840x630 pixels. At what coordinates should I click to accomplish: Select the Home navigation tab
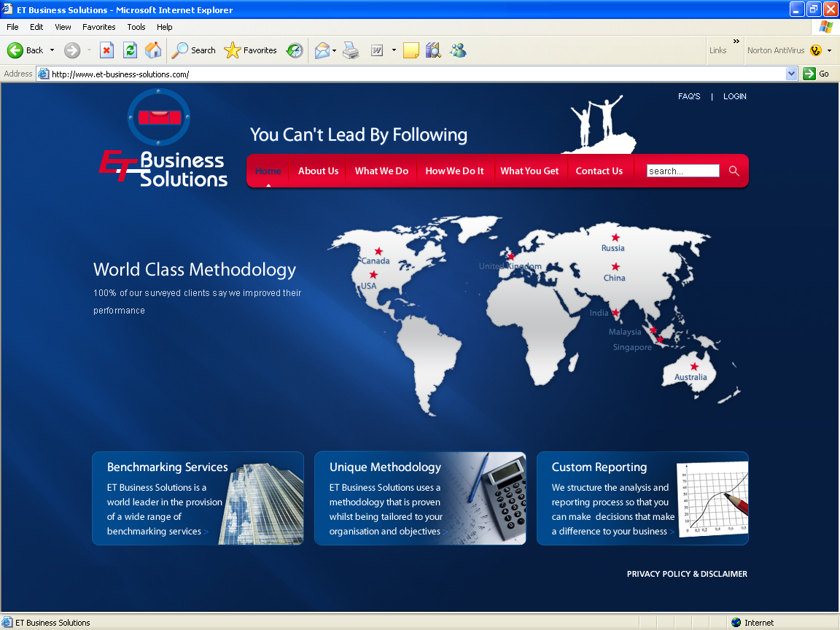tap(268, 171)
